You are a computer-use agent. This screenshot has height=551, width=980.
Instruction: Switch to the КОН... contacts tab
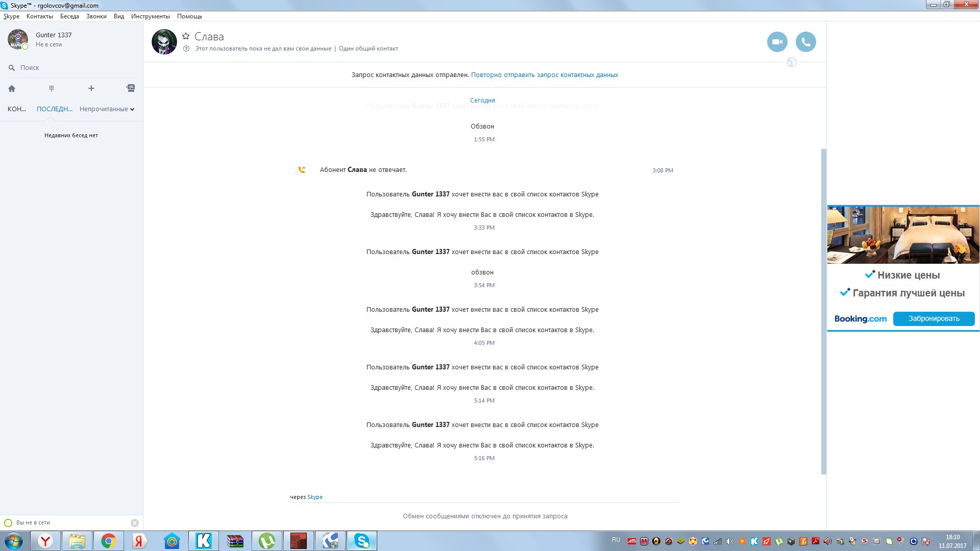[16, 109]
